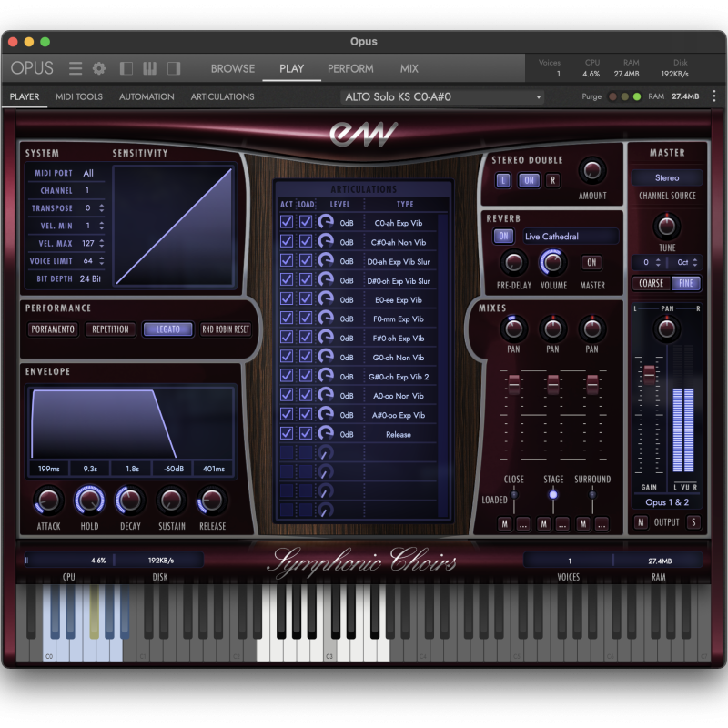Adjust the Master Tune knob
The width and height of the screenshot is (728, 728).
coord(667,226)
